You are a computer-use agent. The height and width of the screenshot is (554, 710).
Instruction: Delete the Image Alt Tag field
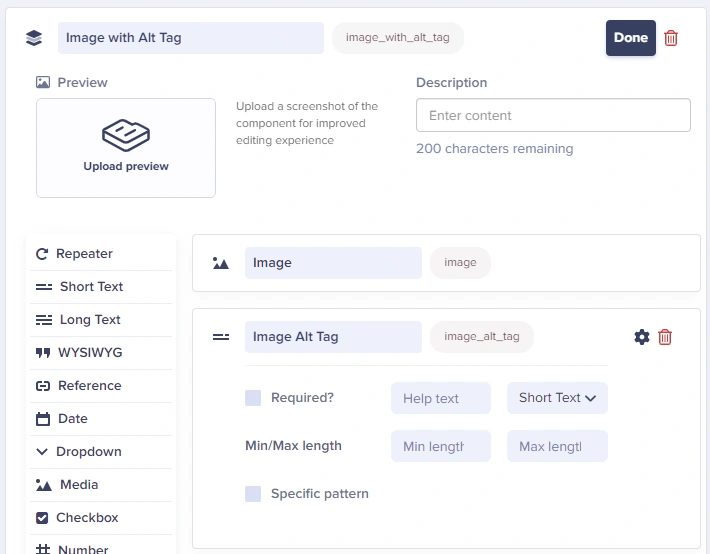coord(665,337)
